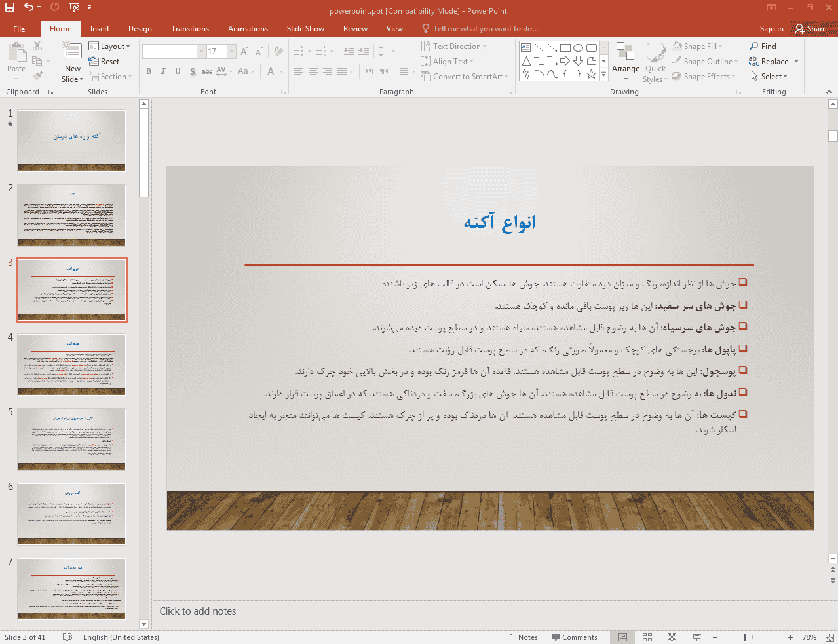Click the New Slide icon

coord(72,51)
